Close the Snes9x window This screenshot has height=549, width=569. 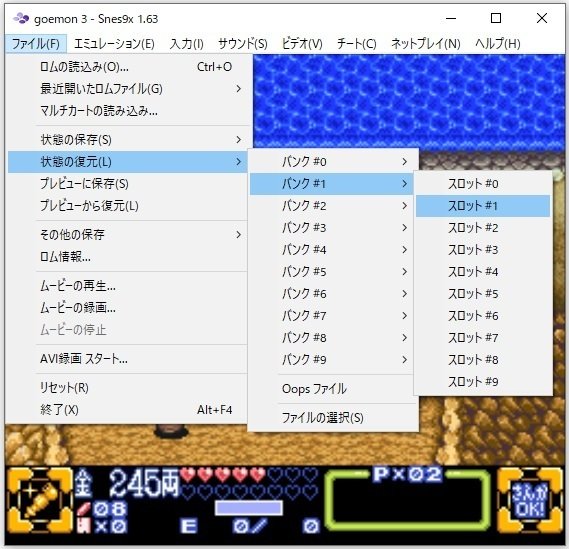(542, 18)
